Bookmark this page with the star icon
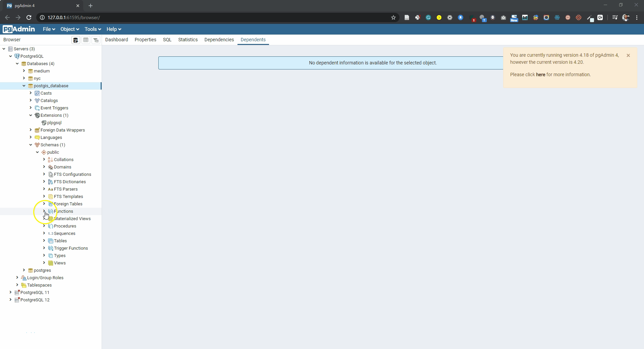 tap(393, 17)
